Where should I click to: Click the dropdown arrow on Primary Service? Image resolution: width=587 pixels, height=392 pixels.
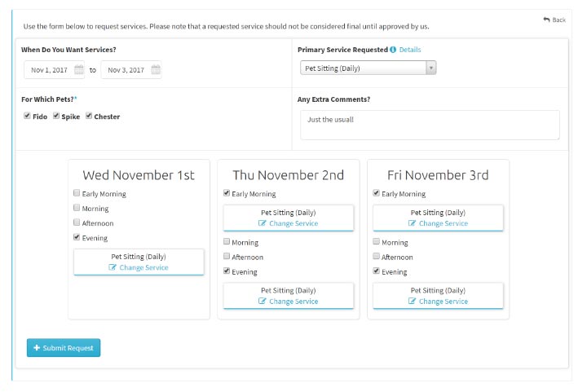(431, 68)
